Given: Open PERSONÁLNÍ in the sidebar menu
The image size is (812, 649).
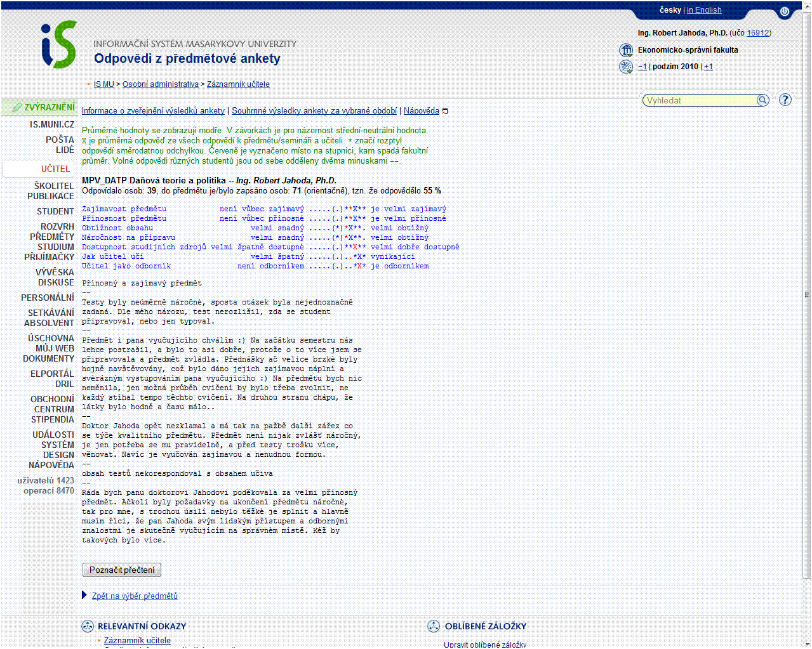Looking at the screenshot, I should coord(48,298).
